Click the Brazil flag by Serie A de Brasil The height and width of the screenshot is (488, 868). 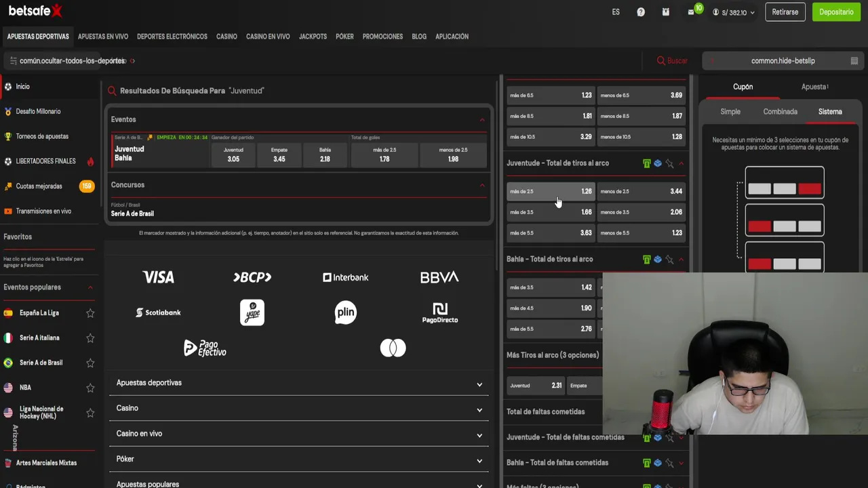click(x=8, y=363)
